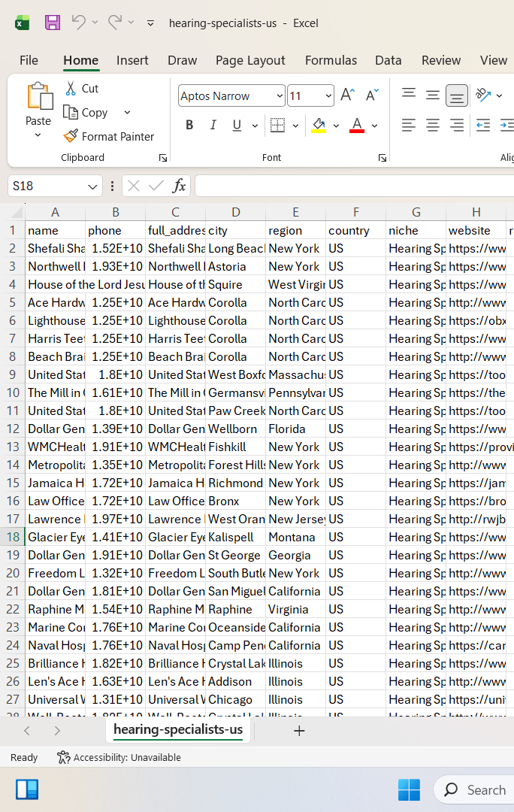Open the font size box showing 11
Screen dimensions: 514x812
(310, 95)
